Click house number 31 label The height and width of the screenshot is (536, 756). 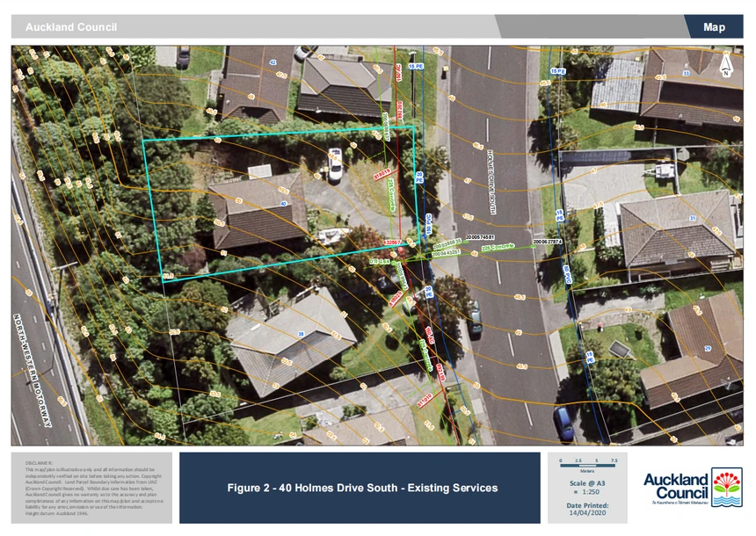pos(693,218)
